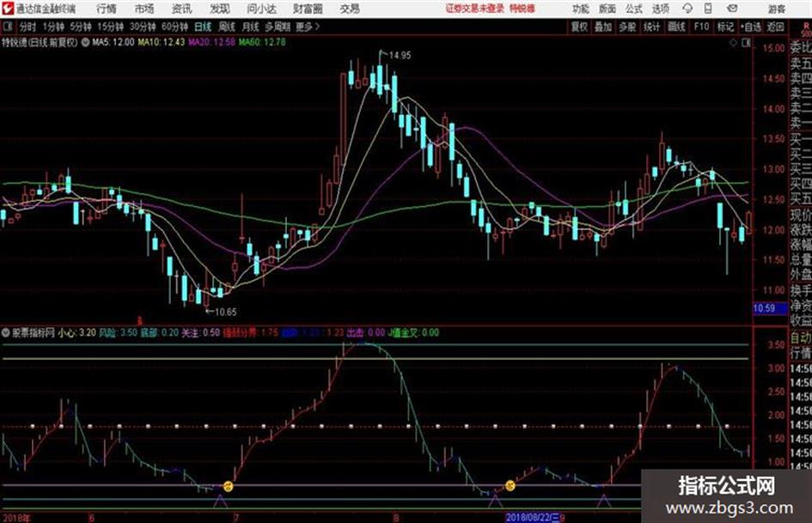Screen dimensions: 812x523
Task: Click the first yellow signal marker near July
Action: pos(228,486)
